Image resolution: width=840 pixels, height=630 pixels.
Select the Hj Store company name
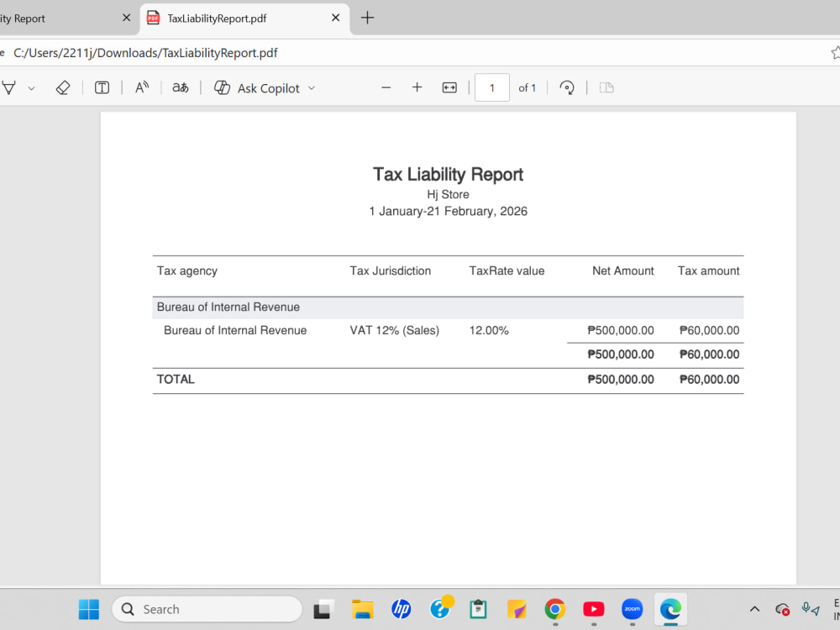click(x=448, y=195)
